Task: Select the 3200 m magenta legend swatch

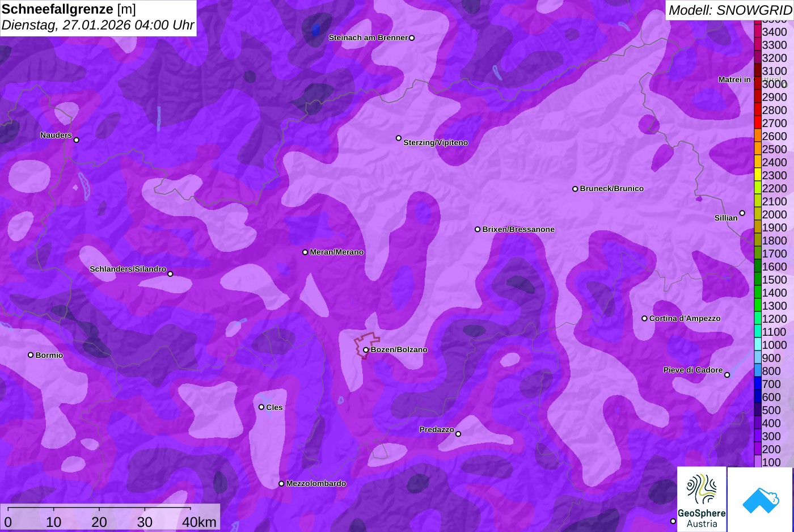Action: pos(757,57)
